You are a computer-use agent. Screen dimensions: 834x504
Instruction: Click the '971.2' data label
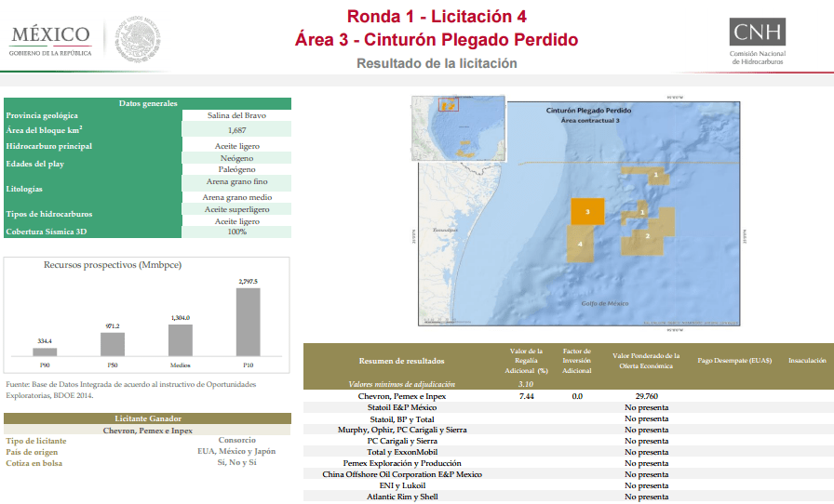(x=113, y=325)
